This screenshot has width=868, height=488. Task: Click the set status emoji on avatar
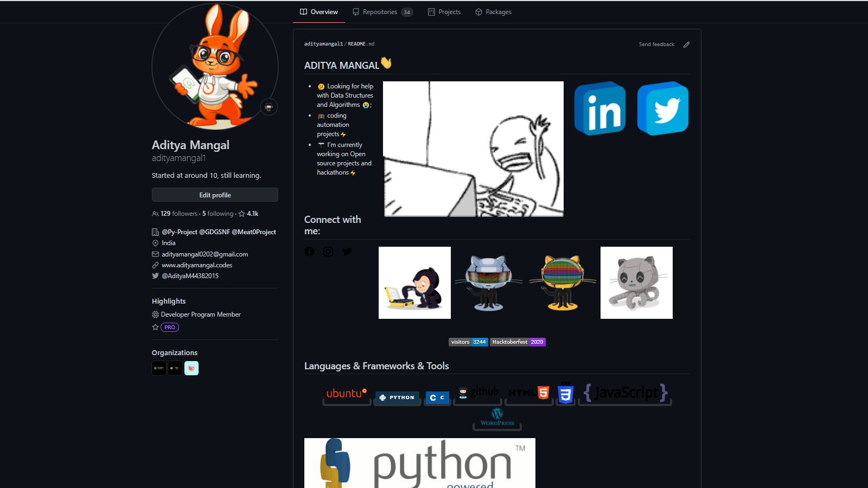(269, 107)
